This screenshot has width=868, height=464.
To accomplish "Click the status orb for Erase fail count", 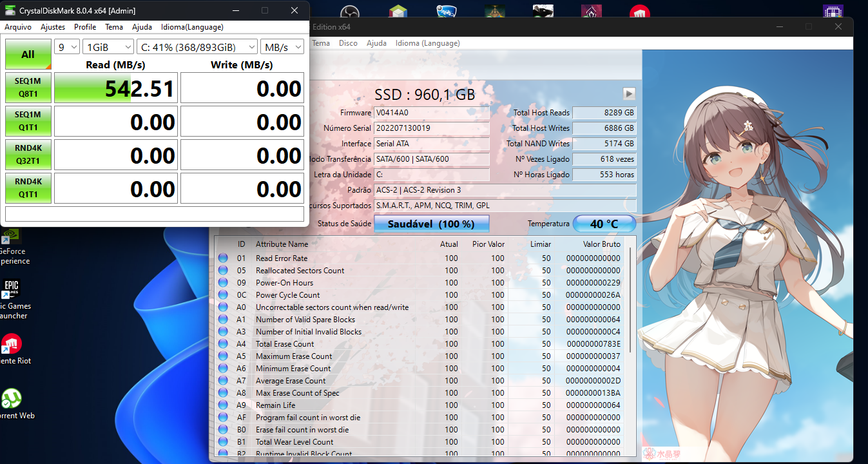I will click(223, 430).
